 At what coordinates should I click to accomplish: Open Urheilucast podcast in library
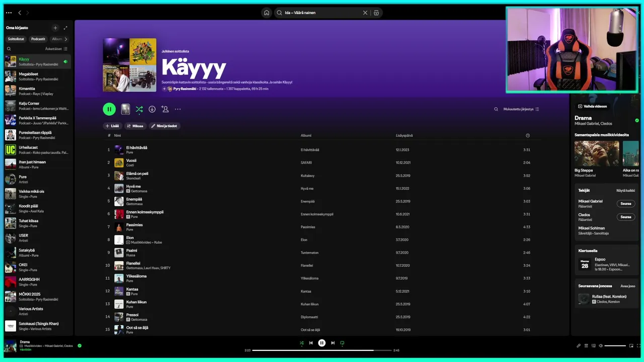(x=38, y=150)
